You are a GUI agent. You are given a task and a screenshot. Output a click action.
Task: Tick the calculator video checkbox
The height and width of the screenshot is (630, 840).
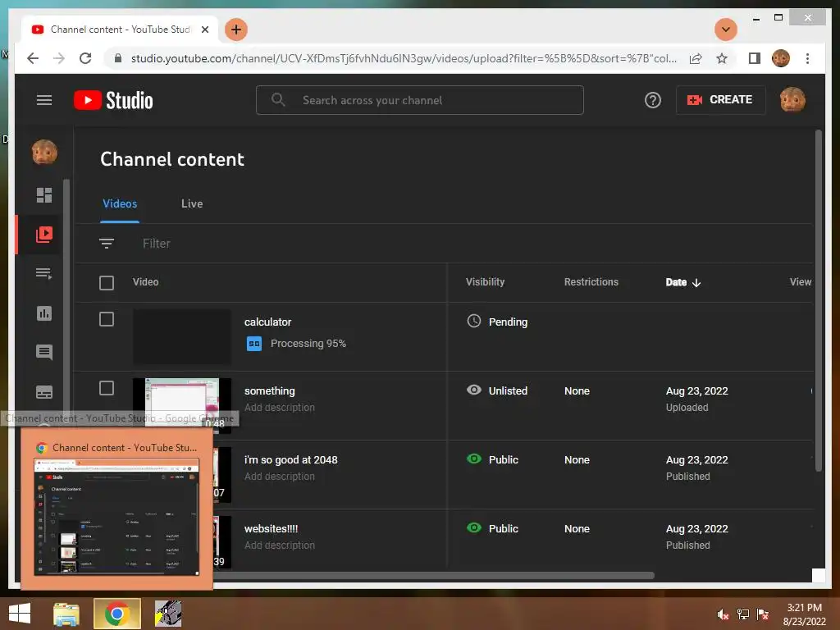(x=107, y=319)
